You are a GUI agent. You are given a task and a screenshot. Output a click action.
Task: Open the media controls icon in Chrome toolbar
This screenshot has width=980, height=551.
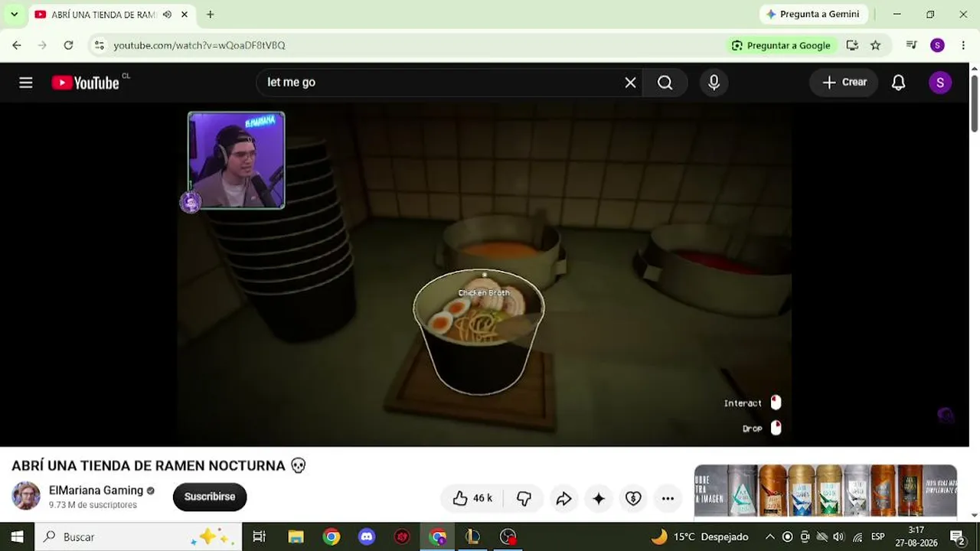click(911, 45)
